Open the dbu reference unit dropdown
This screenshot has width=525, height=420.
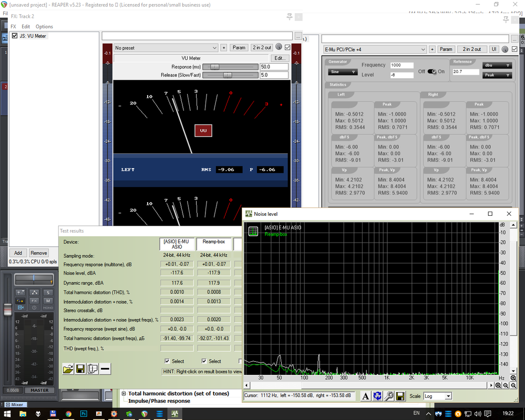coord(497,65)
